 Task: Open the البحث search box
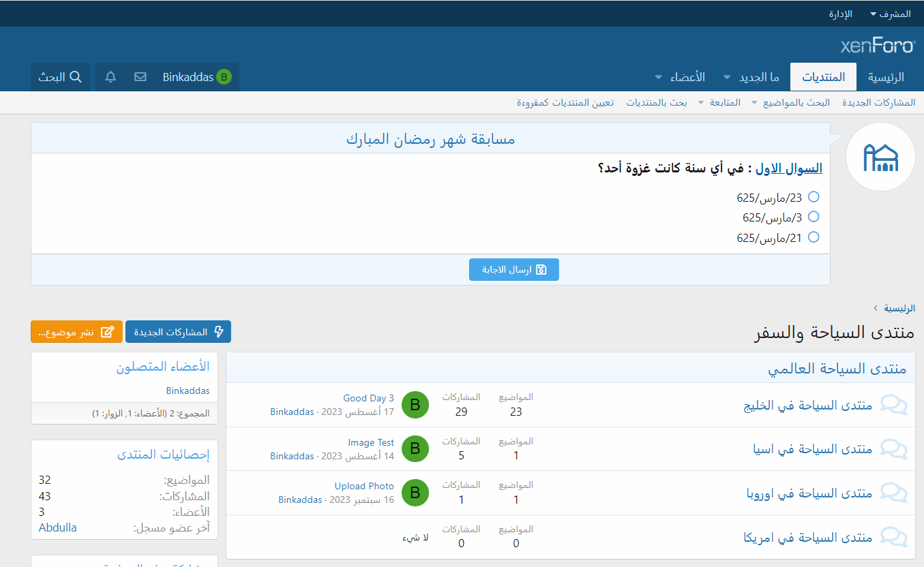click(60, 77)
